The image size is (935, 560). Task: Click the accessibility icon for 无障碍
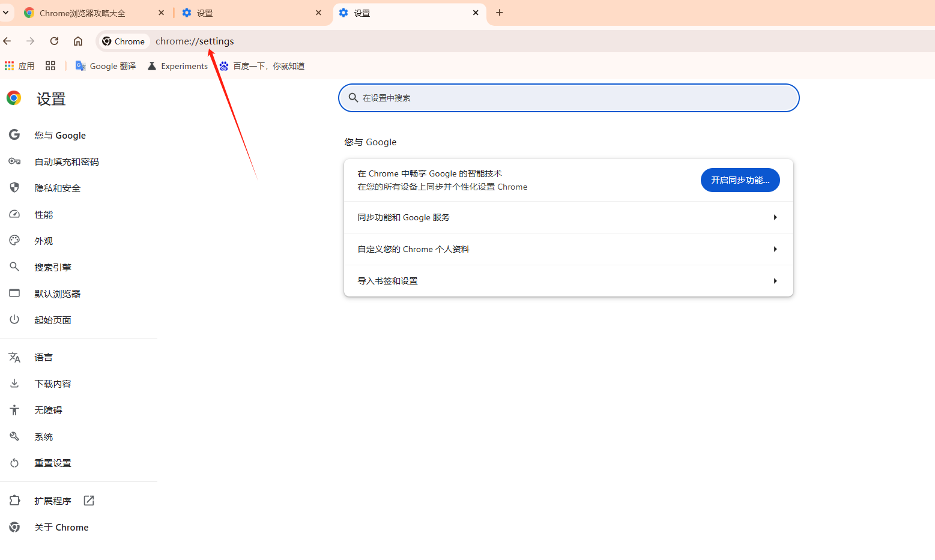pos(14,410)
